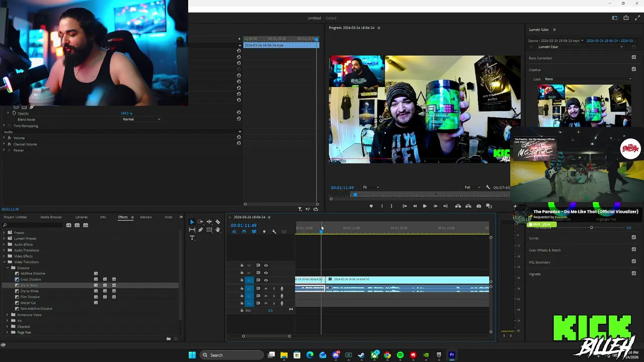Uncheck Color Wheels & Match checkbox
Viewport: 644px width, 362px height.
pyautogui.click(x=633, y=250)
